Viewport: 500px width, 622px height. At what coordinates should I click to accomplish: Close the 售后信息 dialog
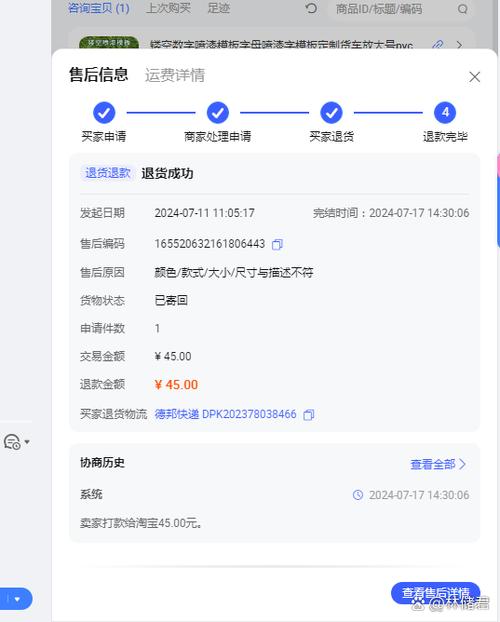click(x=475, y=77)
